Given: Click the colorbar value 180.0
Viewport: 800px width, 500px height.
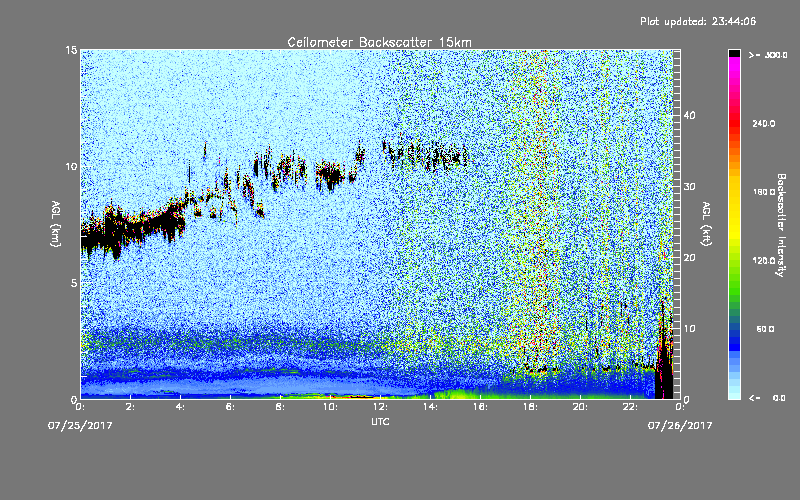Looking at the screenshot, I should coord(764,192).
